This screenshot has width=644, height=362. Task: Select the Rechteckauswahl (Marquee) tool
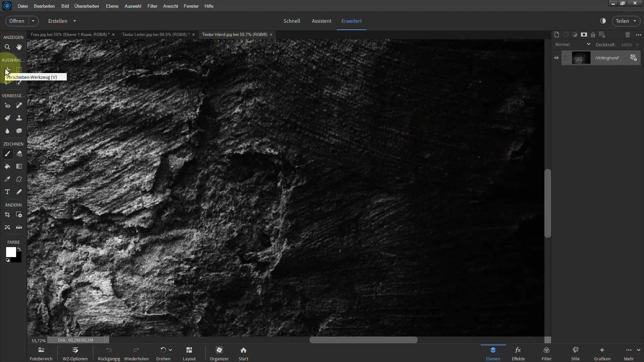point(18,69)
